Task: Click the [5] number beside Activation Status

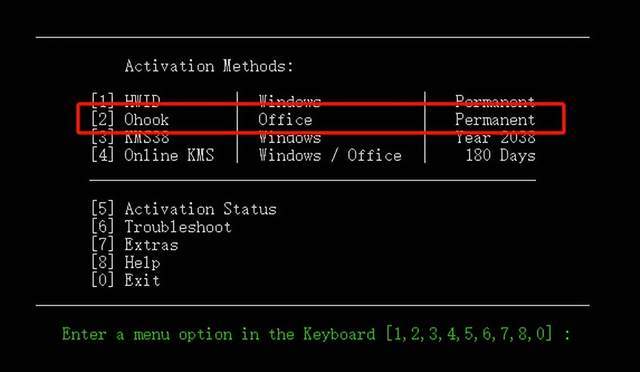Action: [x=102, y=209]
